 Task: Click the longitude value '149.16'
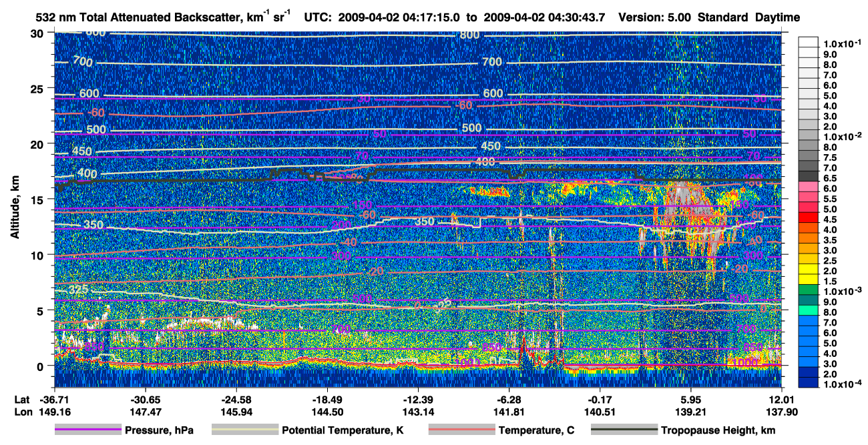(54, 412)
